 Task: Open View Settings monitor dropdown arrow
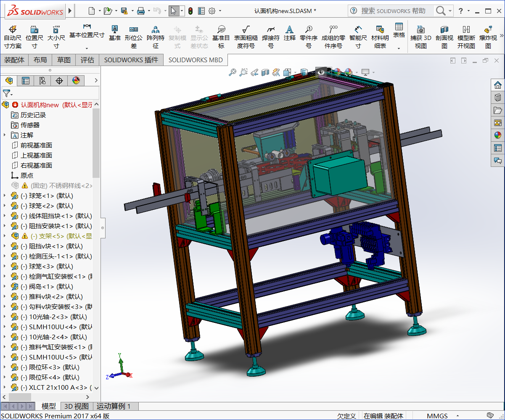(373, 73)
